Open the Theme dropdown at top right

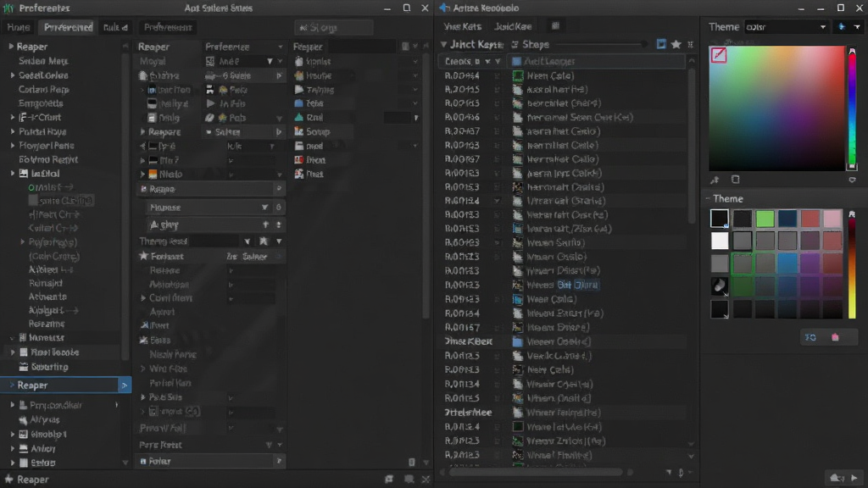click(x=786, y=26)
